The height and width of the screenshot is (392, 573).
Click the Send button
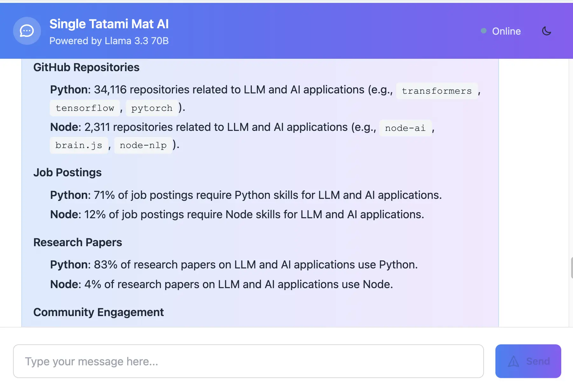[528, 361]
